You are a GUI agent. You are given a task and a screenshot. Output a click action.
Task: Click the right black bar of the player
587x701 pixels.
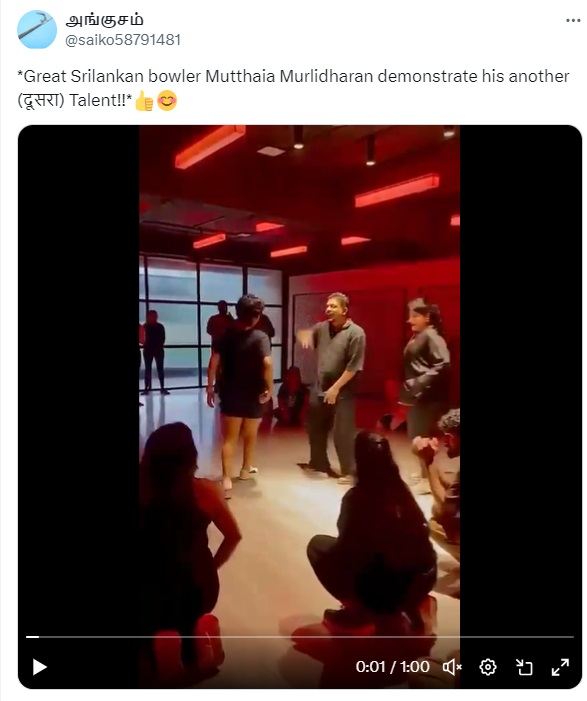[521, 380]
